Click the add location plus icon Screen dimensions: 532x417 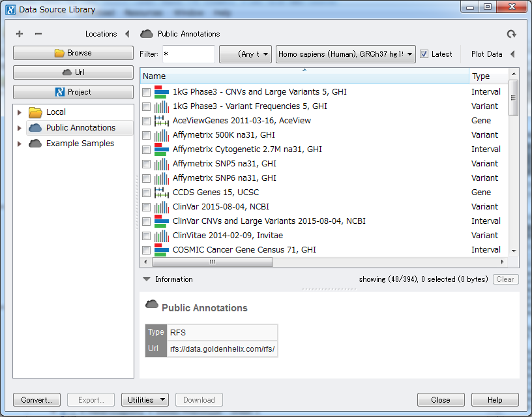pos(20,34)
